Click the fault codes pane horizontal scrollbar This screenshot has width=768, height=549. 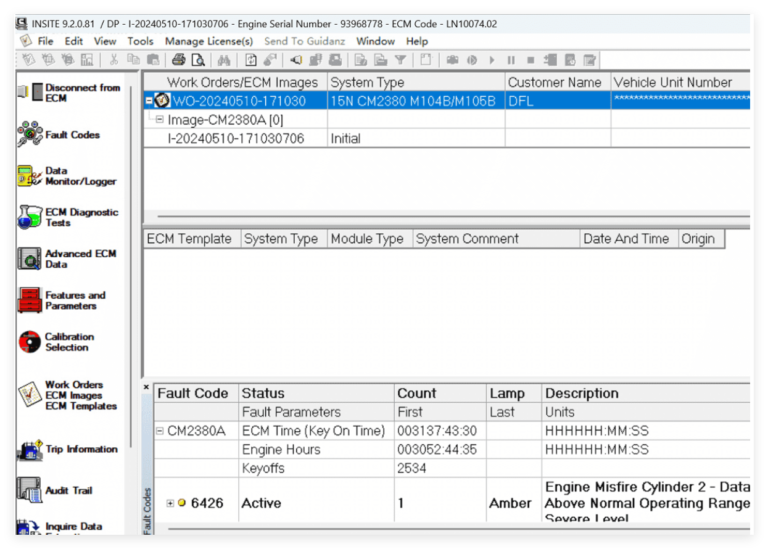click(x=459, y=528)
